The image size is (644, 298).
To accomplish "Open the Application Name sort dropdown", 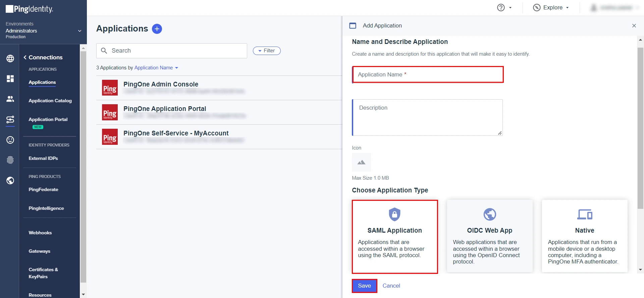I will coord(156,68).
